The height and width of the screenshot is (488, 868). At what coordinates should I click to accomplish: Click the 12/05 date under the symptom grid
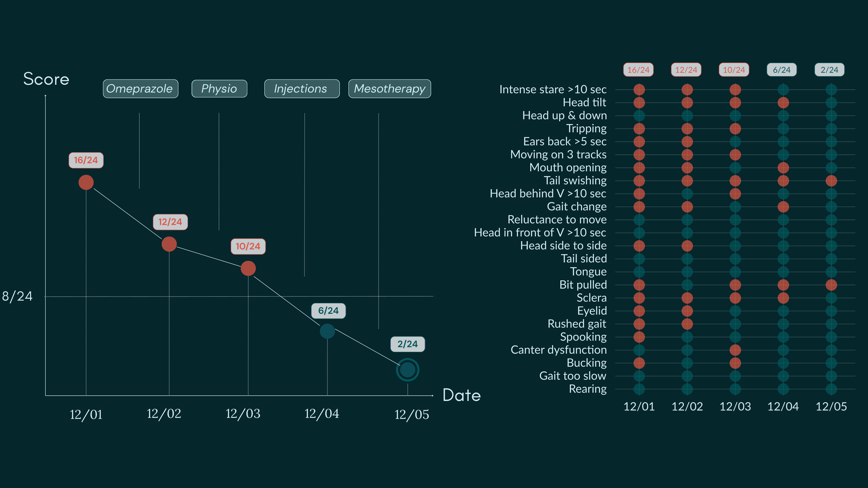(x=831, y=406)
